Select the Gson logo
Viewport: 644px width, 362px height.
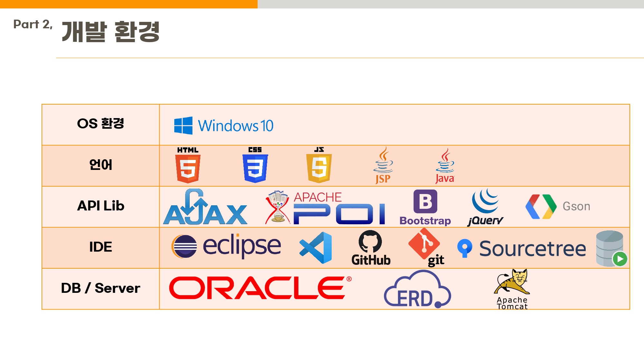(x=558, y=207)
